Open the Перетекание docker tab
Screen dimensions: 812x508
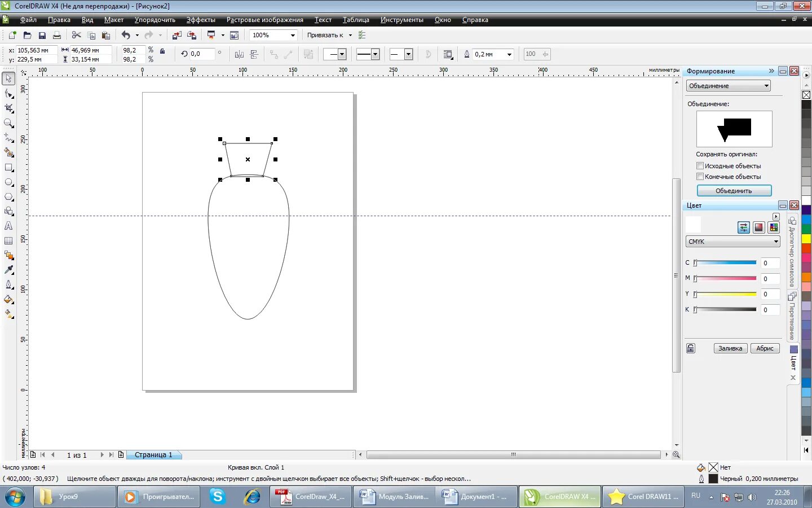coord(792,316)
